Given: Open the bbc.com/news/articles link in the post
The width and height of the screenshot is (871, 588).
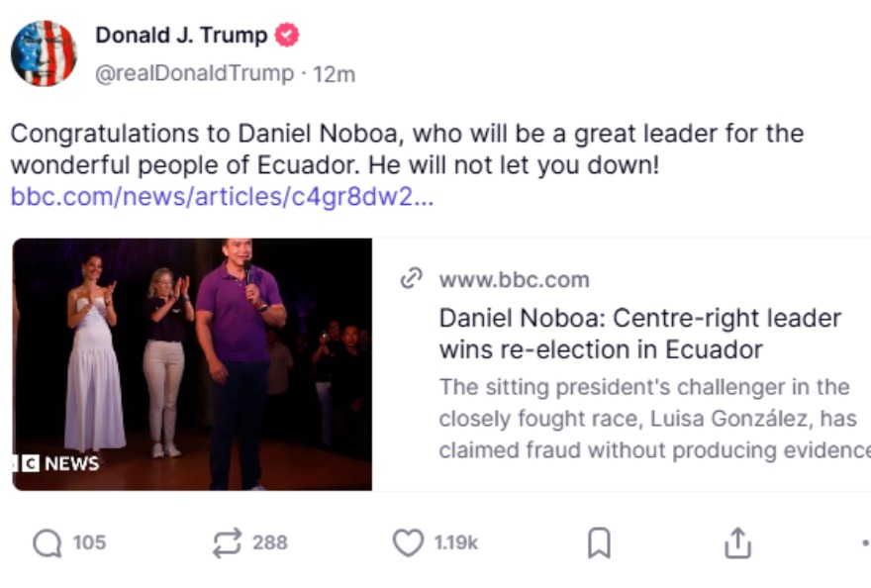Looking at the screenshot, I should click(222, 196).
